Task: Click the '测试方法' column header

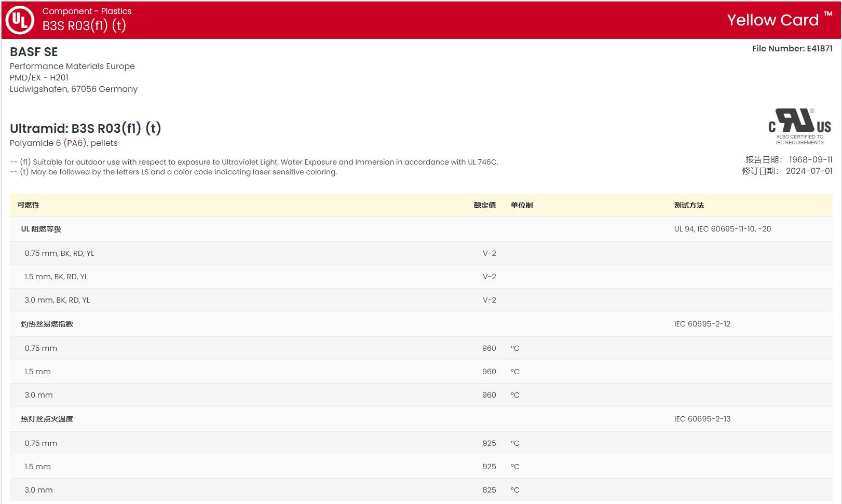Action: [689, 205]
